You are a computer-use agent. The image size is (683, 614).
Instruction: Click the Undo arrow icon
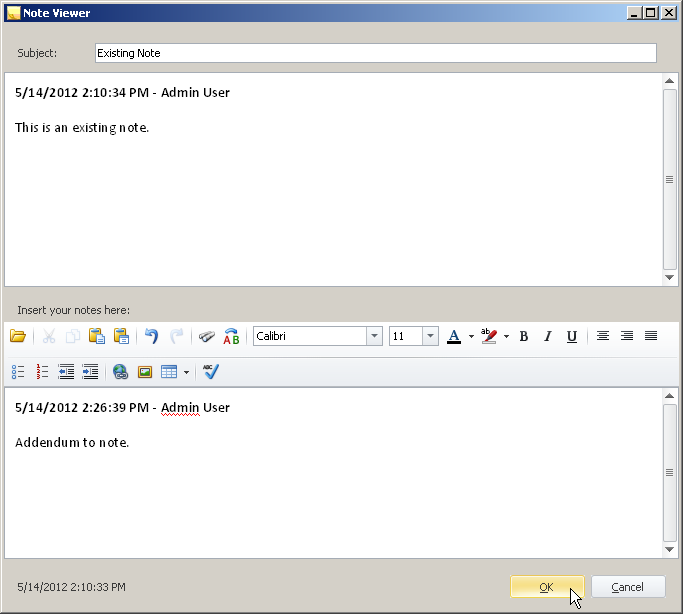151,337
